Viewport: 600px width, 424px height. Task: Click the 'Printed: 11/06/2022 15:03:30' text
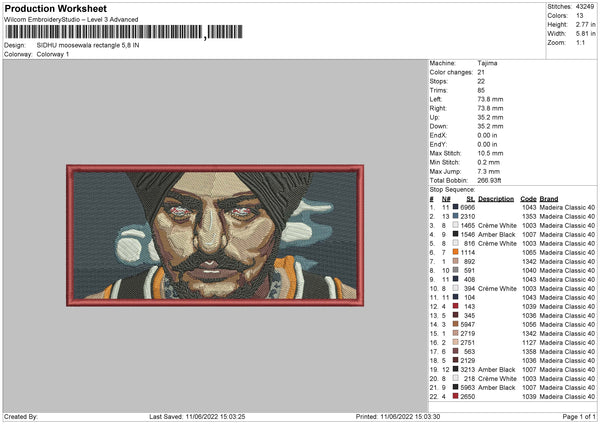tap(398, 416)
